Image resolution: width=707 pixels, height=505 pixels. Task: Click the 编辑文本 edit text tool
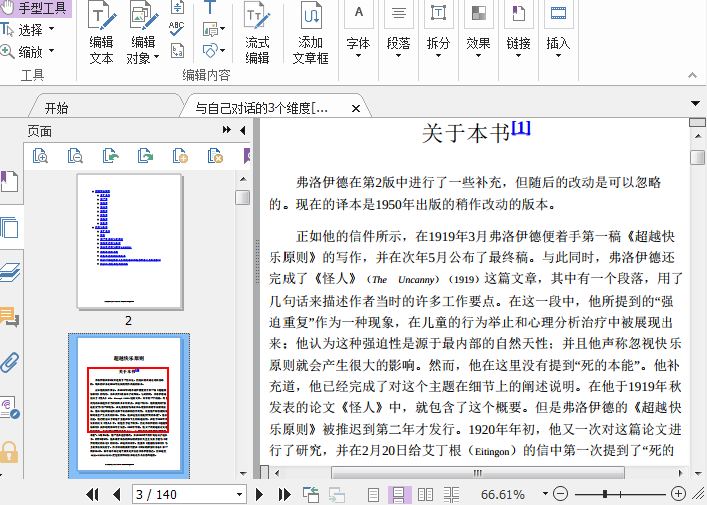coord(101,33)
